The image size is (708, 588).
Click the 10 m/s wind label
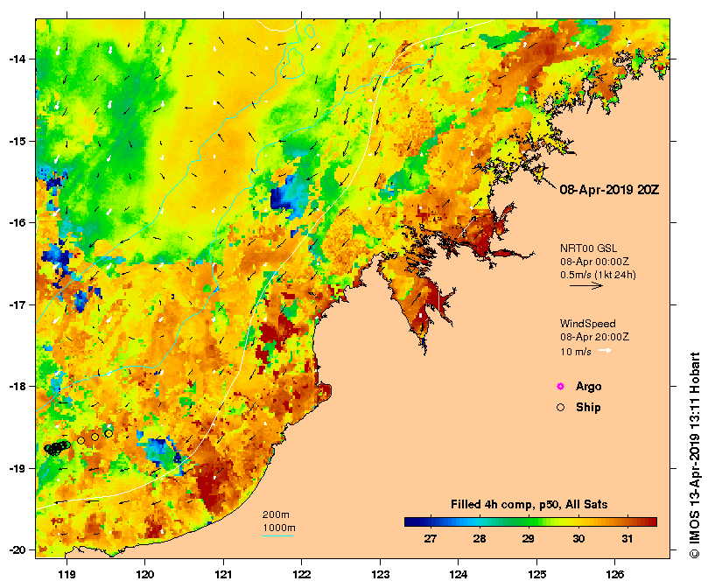tap(576, 352)
